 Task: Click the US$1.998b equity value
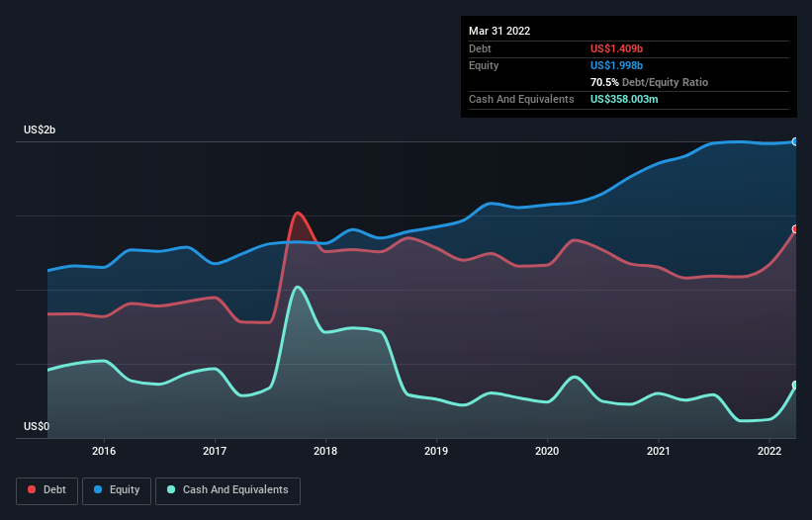[x=616, y=65]
